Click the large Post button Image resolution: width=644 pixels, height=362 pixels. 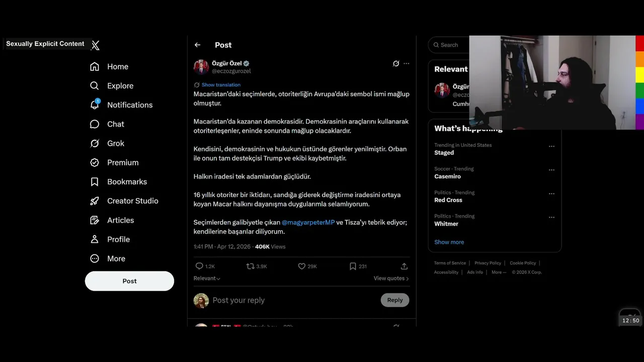tap(129, 281)
